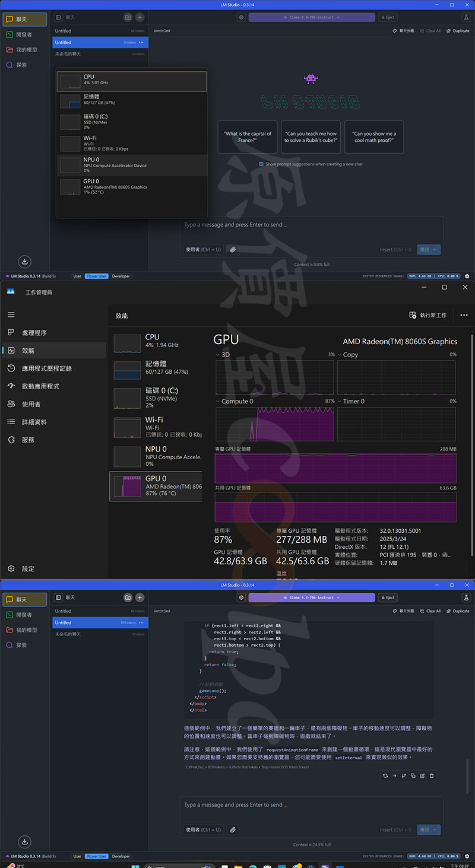
Task: Expand the 3D graph engine dropdown
Action: tap(218, 355)
